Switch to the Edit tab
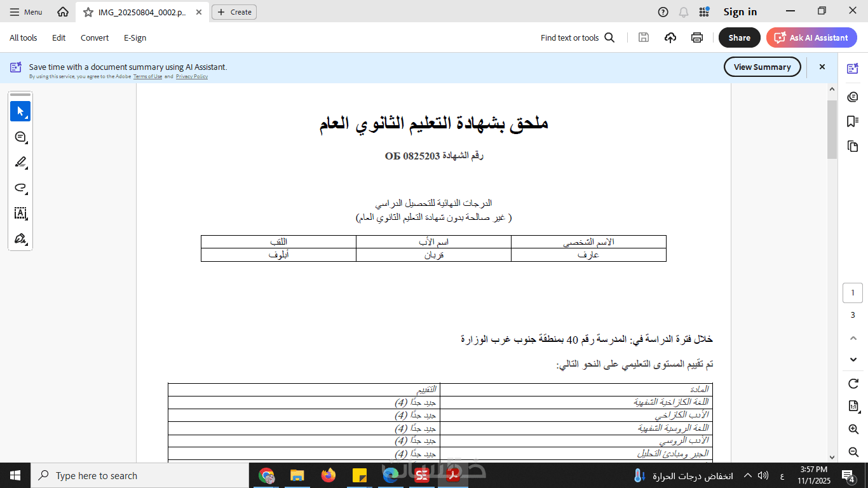 point(59,37)
